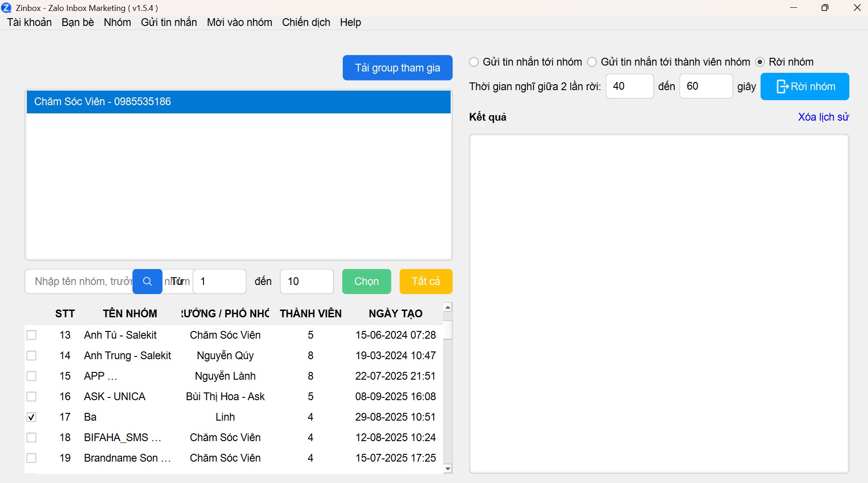Screen dimensions: 868x483
Task: Click the Xóa lịch sử link
Action: coord(823,117)
